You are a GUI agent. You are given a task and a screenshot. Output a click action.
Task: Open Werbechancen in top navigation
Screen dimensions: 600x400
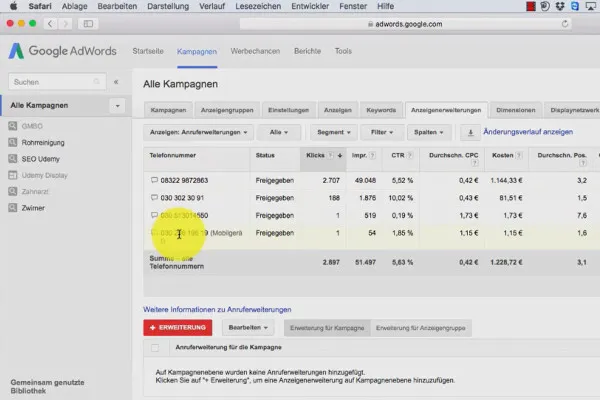[x=255, y=51]
